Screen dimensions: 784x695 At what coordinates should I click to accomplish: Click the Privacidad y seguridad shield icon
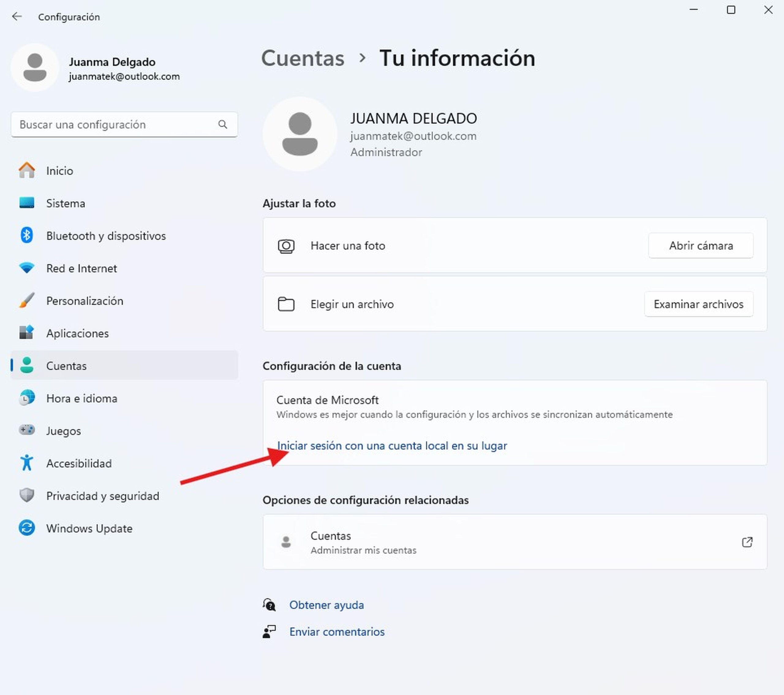click(27, 495)
